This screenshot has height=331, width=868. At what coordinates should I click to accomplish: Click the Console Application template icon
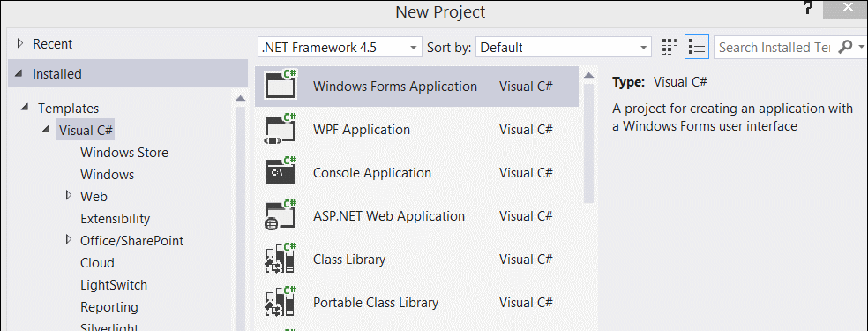(281, 171)
